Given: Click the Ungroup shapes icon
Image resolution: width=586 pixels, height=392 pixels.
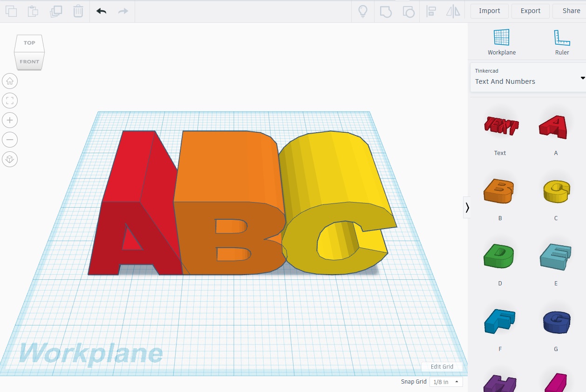Looking at the screenshot, I should [x=408, y=12].
